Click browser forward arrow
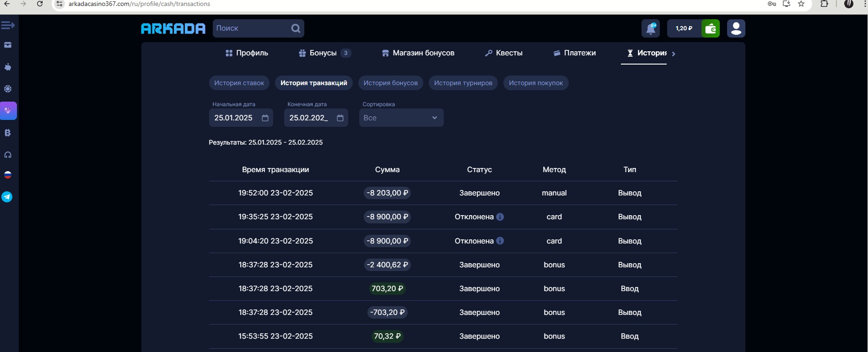 [23, 4]
